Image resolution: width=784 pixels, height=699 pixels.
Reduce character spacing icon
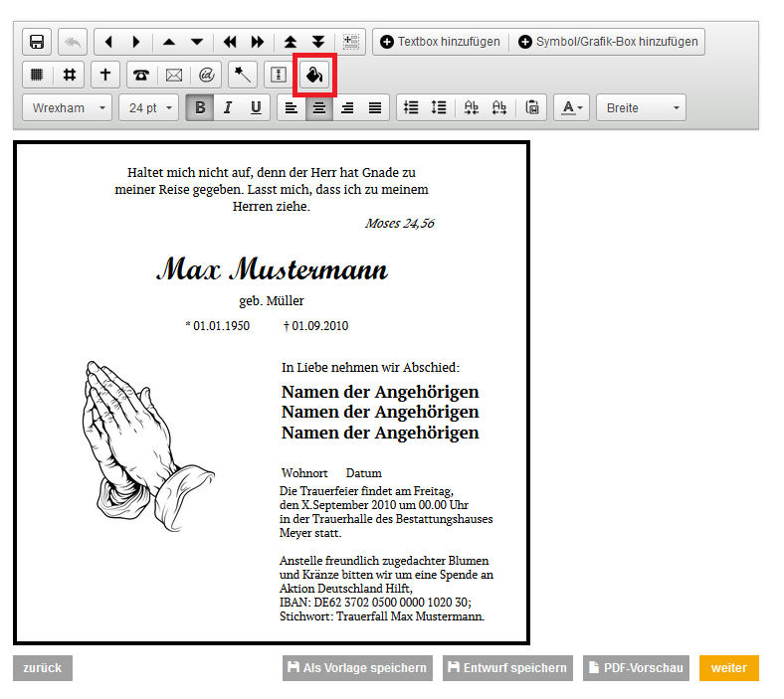pos(472,108)
